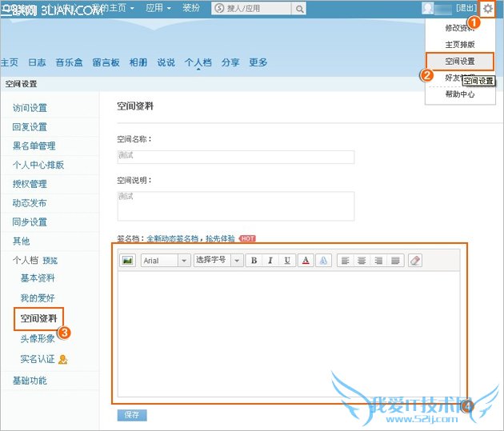Clear formatting with the eraser icon

tap(415, 260)
